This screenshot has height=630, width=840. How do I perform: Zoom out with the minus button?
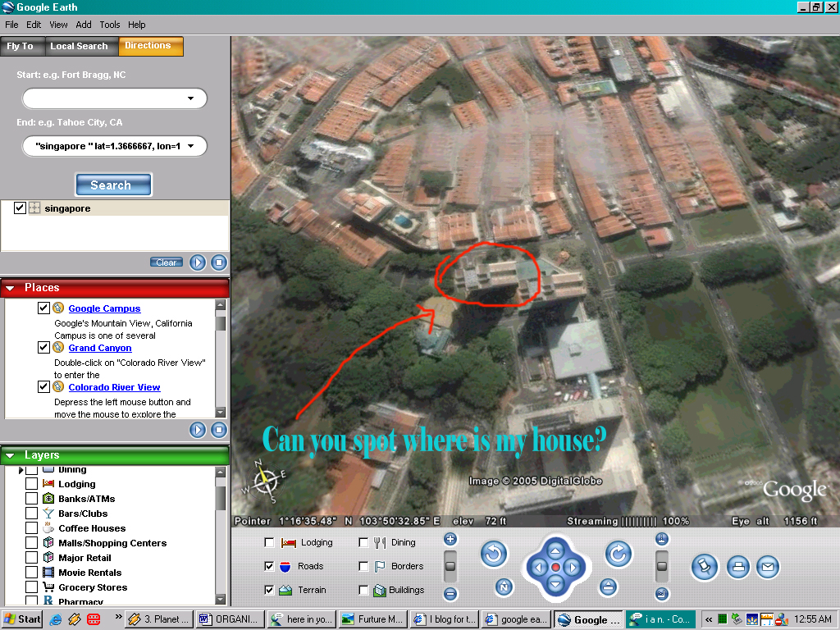pos(450,594)
